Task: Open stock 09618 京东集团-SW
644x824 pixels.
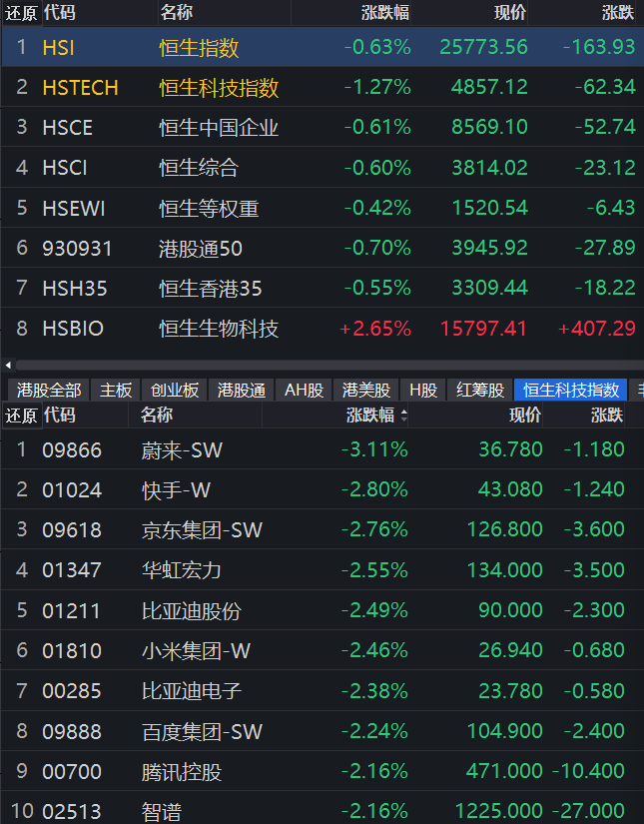Action: pyautogui.click(x=322, y=529)
